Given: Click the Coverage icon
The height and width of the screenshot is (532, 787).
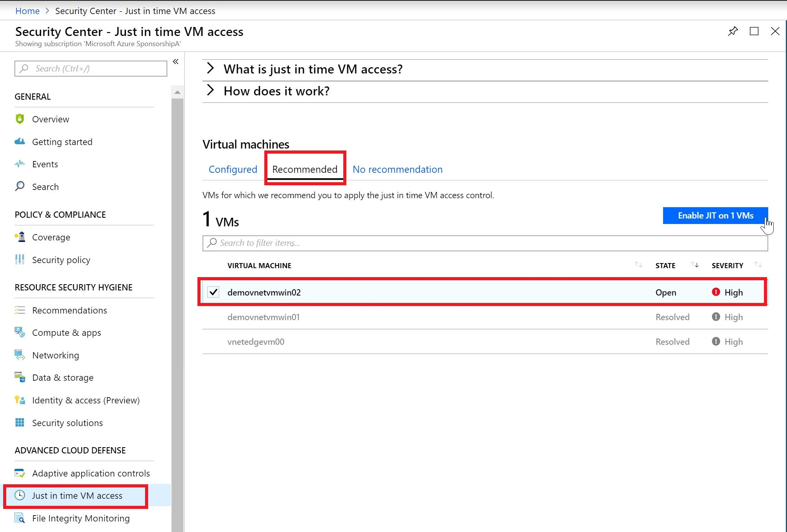Looking at the screenshot, I should [20, 237].
